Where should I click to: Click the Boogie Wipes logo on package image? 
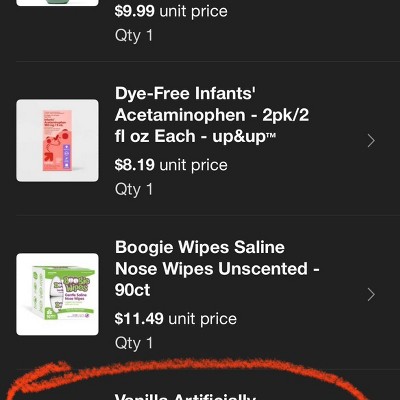click(x=75, y=283)
